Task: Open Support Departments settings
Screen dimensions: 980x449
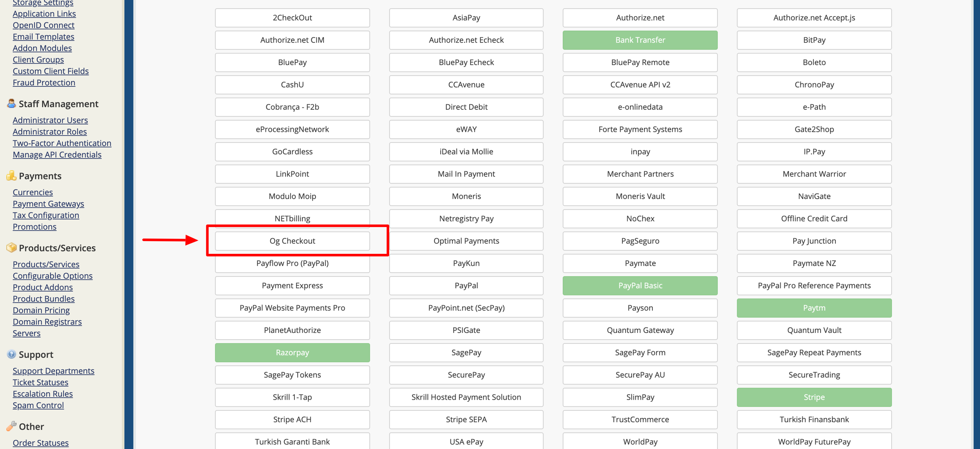Action: tap(54, 371)
